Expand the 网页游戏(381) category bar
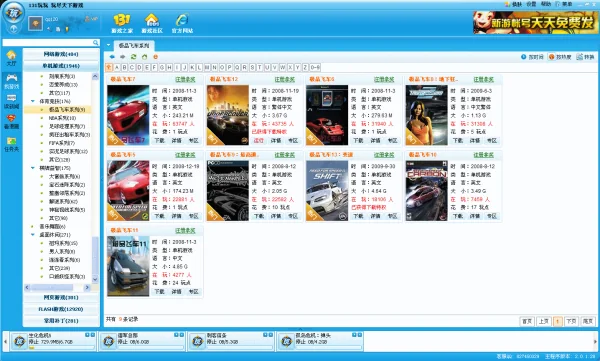600x361 pixels. (x=61, y=297)
